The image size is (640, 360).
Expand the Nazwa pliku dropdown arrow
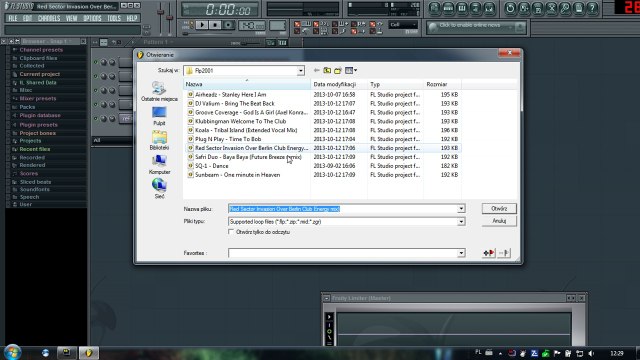pyautogui.click(x=461, y=209)
